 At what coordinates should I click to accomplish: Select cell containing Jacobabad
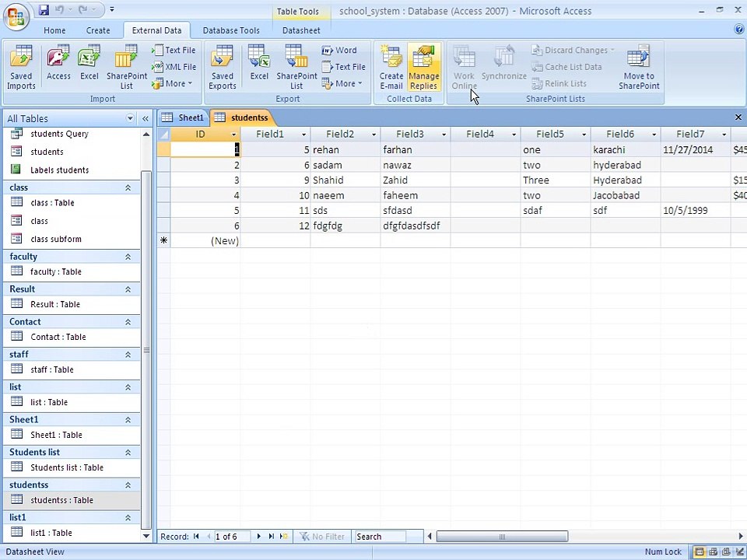[x=626, y=195]
